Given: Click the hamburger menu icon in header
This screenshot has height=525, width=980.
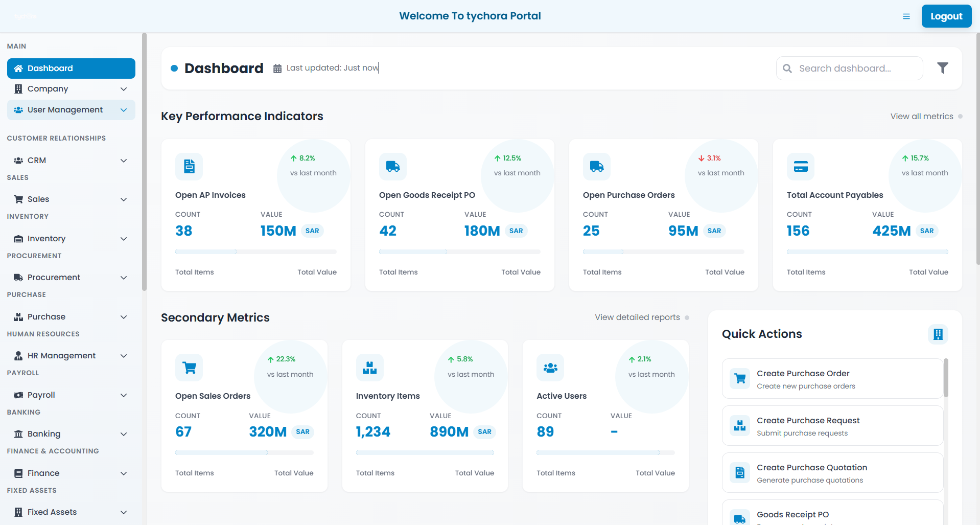Looking at the screenshot, I should 906,16.
